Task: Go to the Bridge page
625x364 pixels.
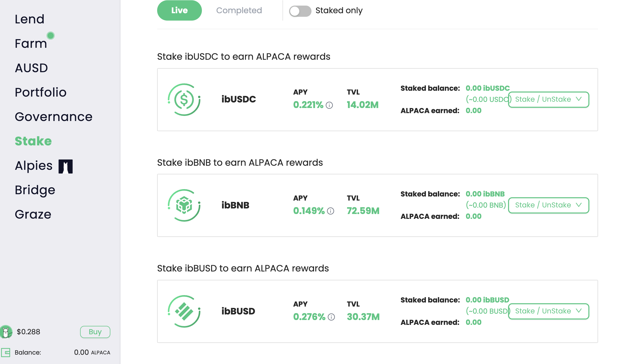Action: 35,190
